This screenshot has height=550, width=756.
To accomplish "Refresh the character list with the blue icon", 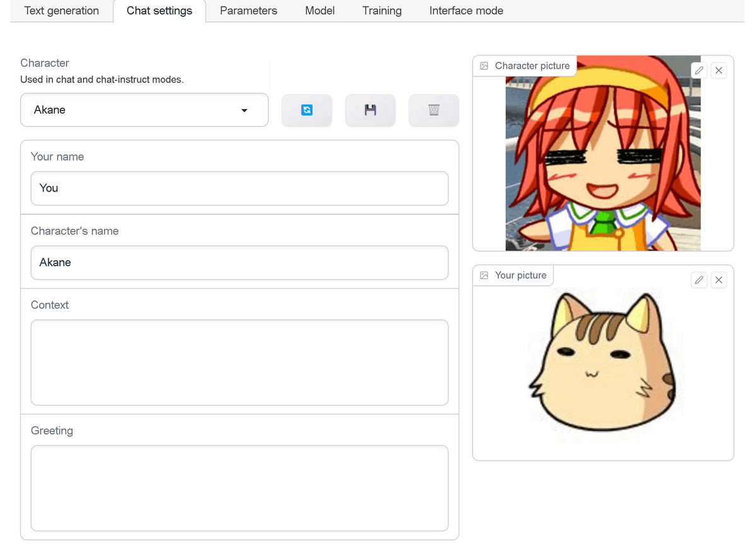I will (307, 110).
